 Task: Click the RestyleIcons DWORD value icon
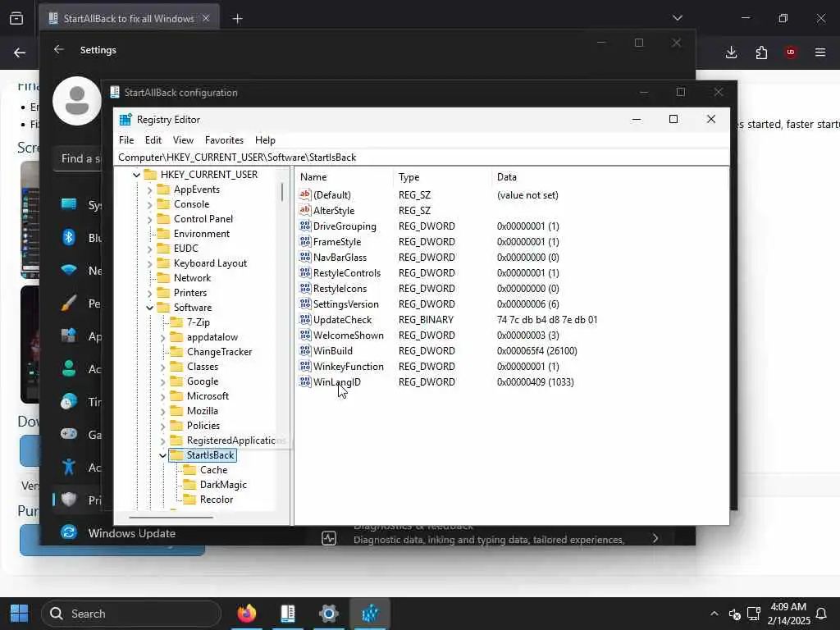click(x=305, y=288)
